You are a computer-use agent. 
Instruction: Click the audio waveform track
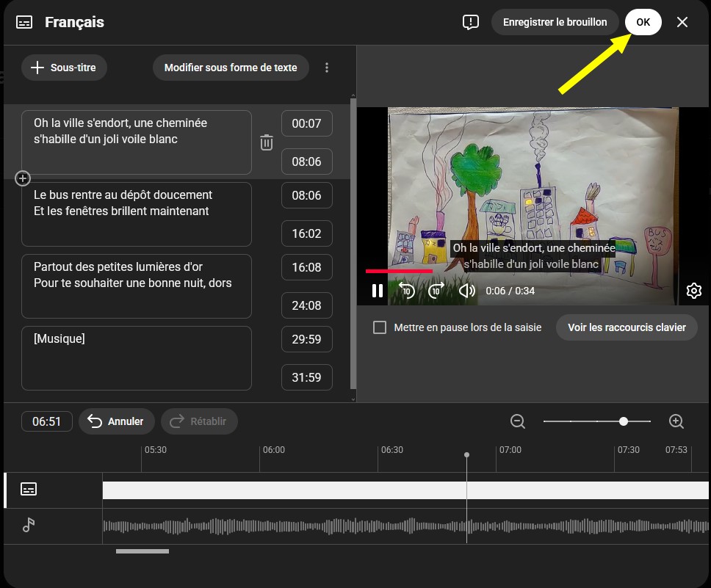point(405,526)
